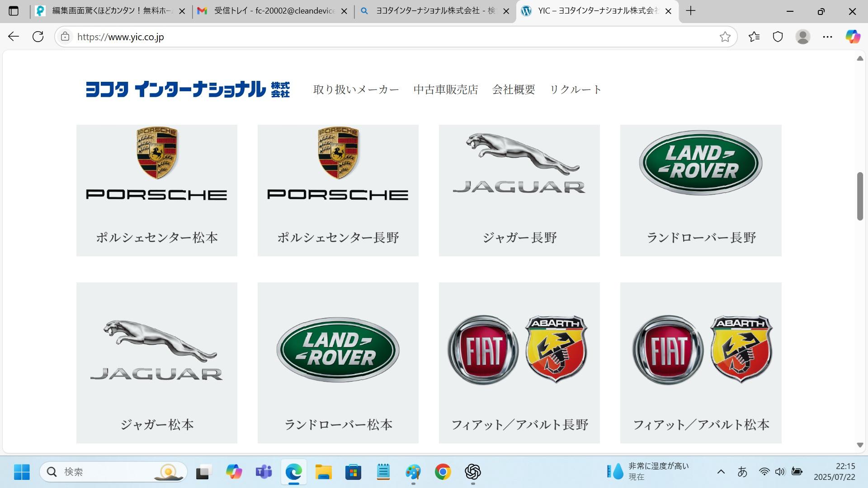Open the Wi-Fi network status icon
Viewport: 868px width, 488px height.
(764, 472)
